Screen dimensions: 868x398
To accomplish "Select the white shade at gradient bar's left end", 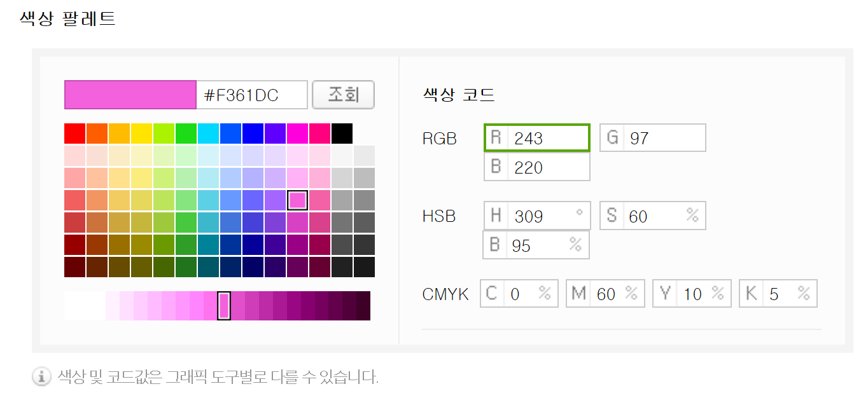I will point(71,306).
